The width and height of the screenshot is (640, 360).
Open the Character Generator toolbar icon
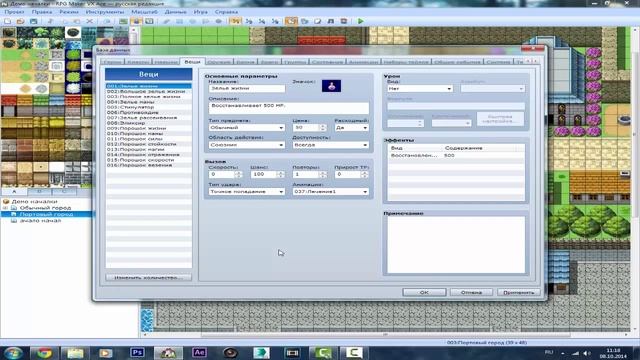(344, 21)
